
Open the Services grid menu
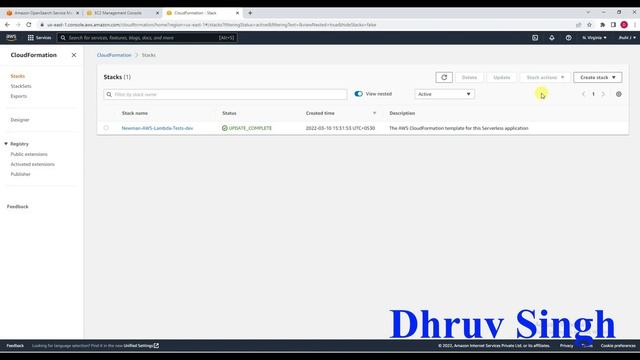39,38
